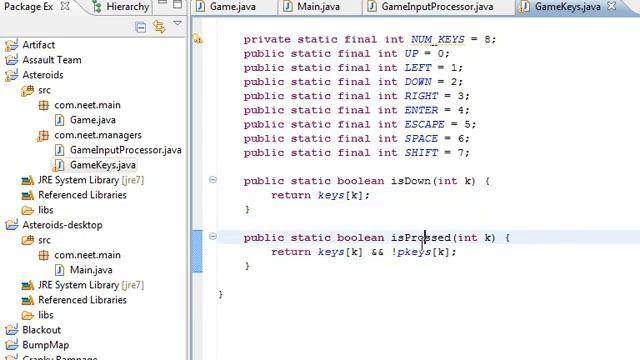Select Referenced Libraries under Asteroids-desktop
Image resolution: width=640 pixels, height=360 pixels.
pos(82,300)
